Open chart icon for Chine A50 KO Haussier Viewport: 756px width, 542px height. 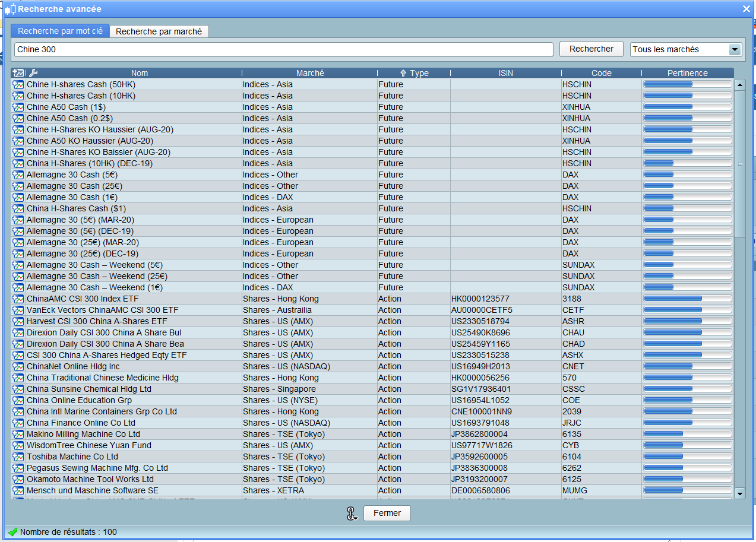coord(18,141)
